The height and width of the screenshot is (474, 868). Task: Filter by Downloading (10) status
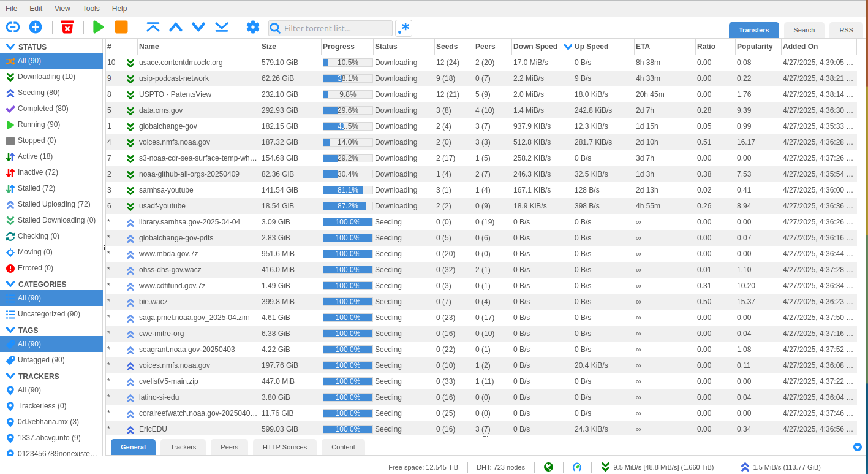coord(51,77)
